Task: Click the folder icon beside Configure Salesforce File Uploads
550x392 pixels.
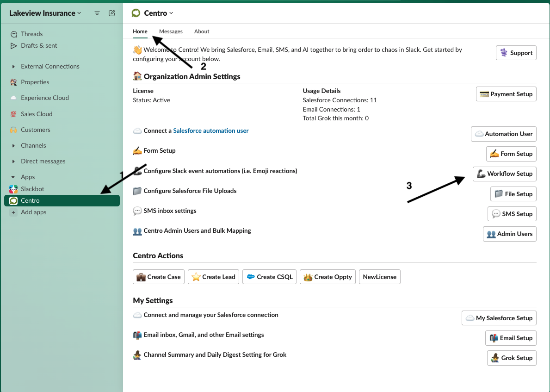Action: coord(137,191)
